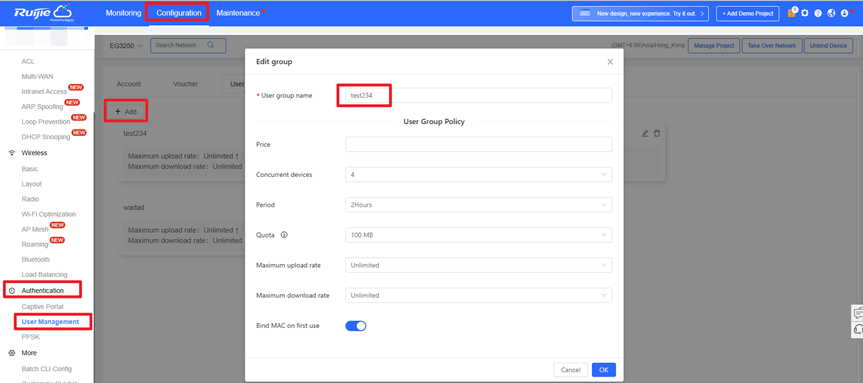Image resolution: width=863 pixels, height=383 pixels.
Task: Expand the Period dropdown showing 2Hours
Action: [x=478, y=205]
